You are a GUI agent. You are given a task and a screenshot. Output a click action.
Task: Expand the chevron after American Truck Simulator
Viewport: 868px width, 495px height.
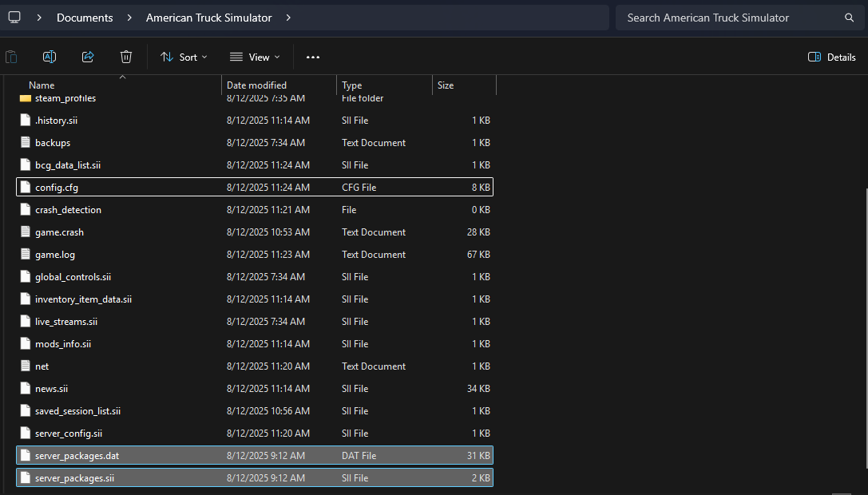[288, 18]
